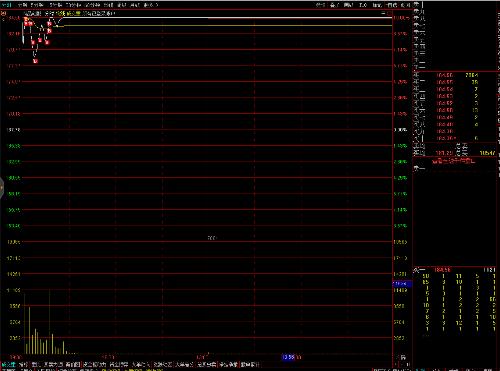Select the cyan highlighted first tab at the bottom
Image resolution: width=500 pixels, height=371 pixels.
(x=9, y=364)
